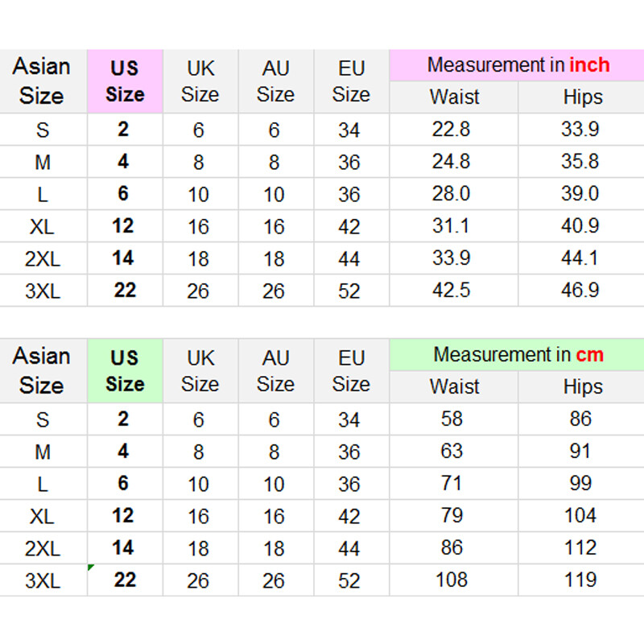Click the AU Size header in bottom table
The image size is (644, 644).
(275, 371)
